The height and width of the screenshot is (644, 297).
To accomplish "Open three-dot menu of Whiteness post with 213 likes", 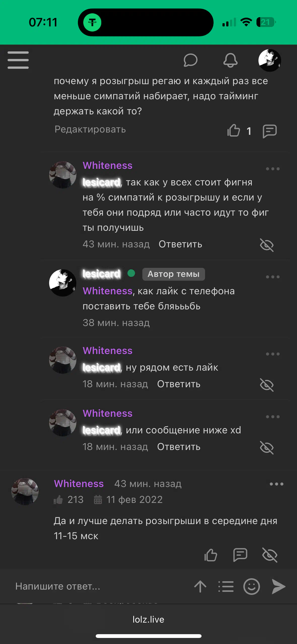I will pos(277,484).
